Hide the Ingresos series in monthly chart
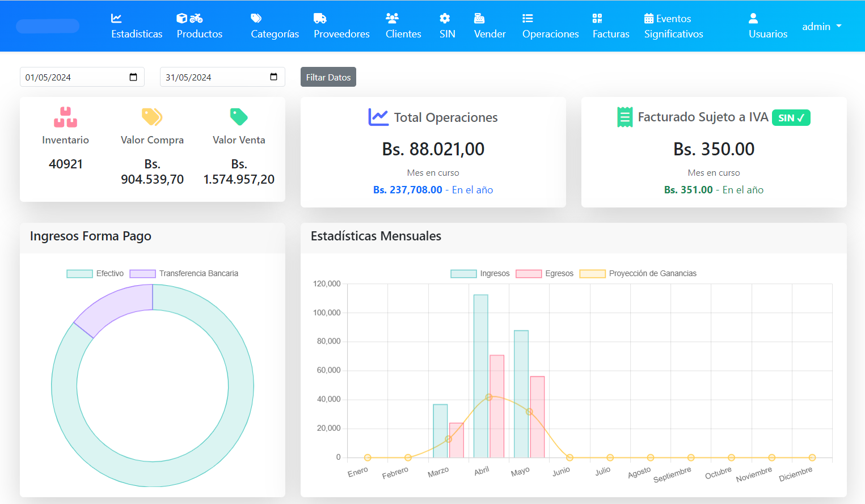Image resolution: width=865 pixels, height=504 pixels. (x=480, y=274)
